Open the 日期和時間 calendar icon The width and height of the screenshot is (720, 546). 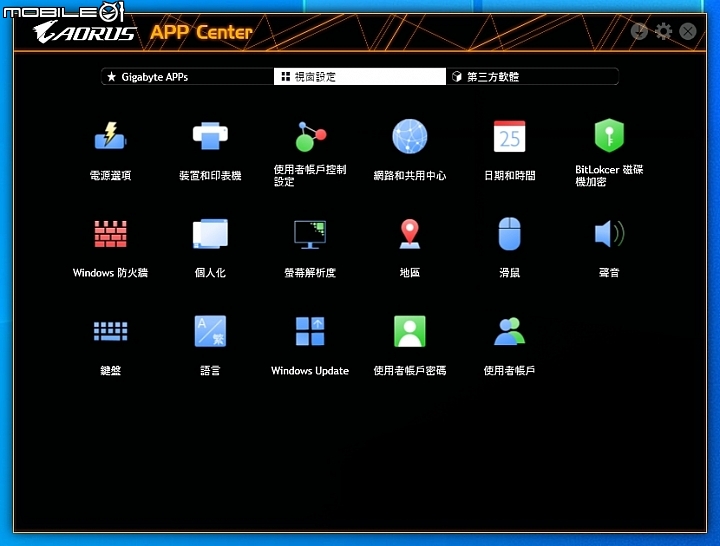(509, 136)
